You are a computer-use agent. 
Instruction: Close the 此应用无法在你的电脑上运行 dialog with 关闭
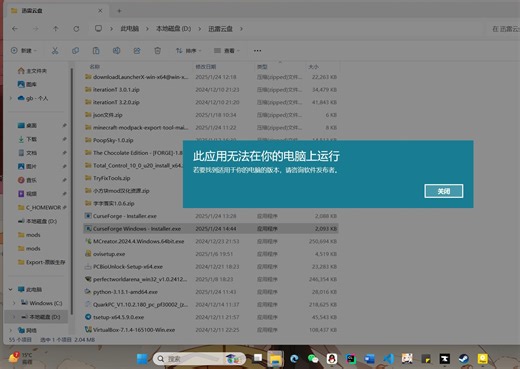[444, 191]
